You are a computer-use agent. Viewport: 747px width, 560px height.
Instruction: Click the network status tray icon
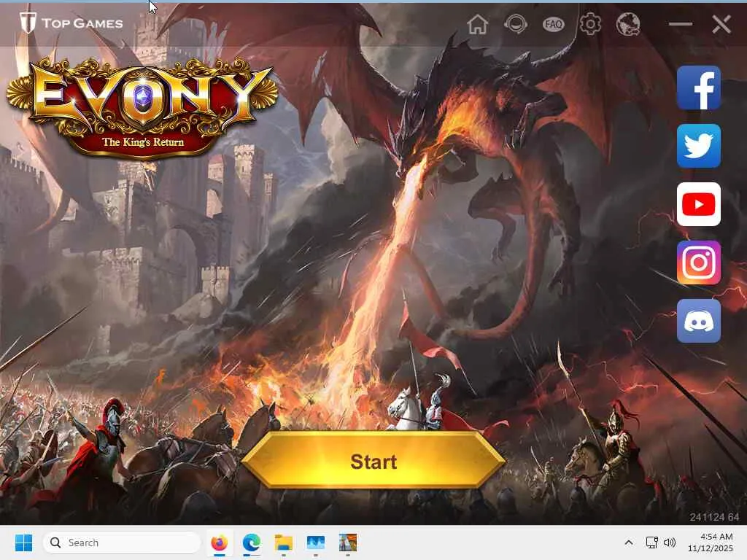pyautogui.click(x=651, y=542)
